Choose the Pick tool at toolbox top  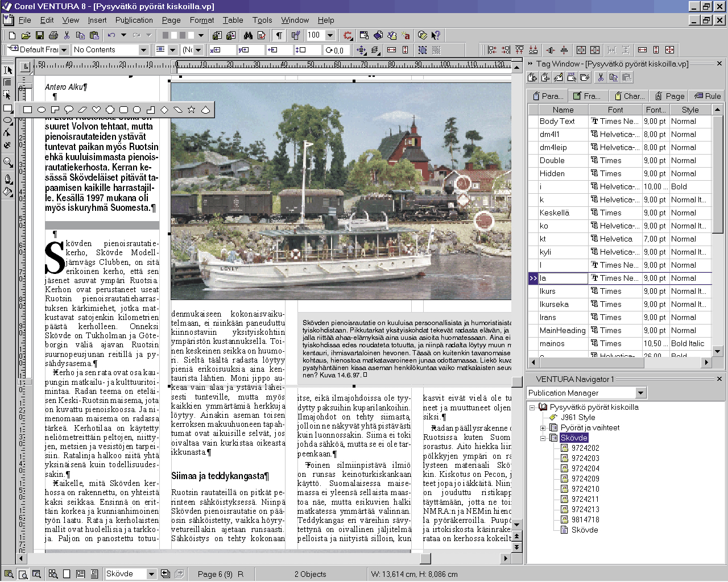pos(8,70)
